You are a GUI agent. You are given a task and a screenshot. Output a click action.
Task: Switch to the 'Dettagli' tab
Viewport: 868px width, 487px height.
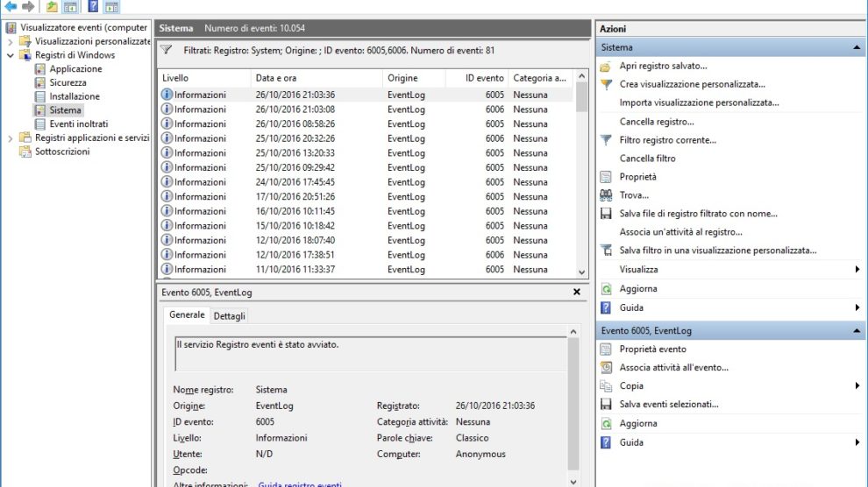click(230, 315)
